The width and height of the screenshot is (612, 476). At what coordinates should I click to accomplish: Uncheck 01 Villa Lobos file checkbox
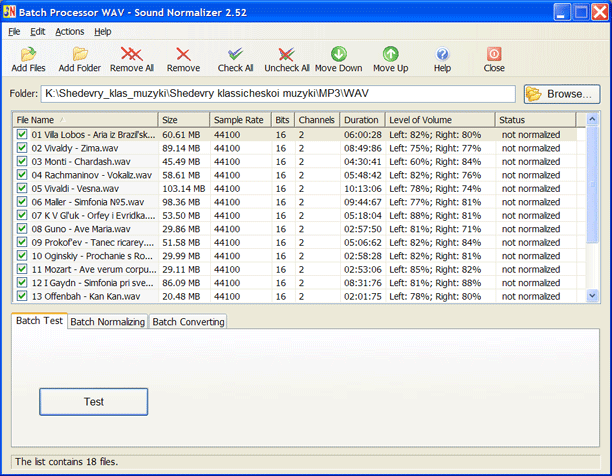(22, 134)
